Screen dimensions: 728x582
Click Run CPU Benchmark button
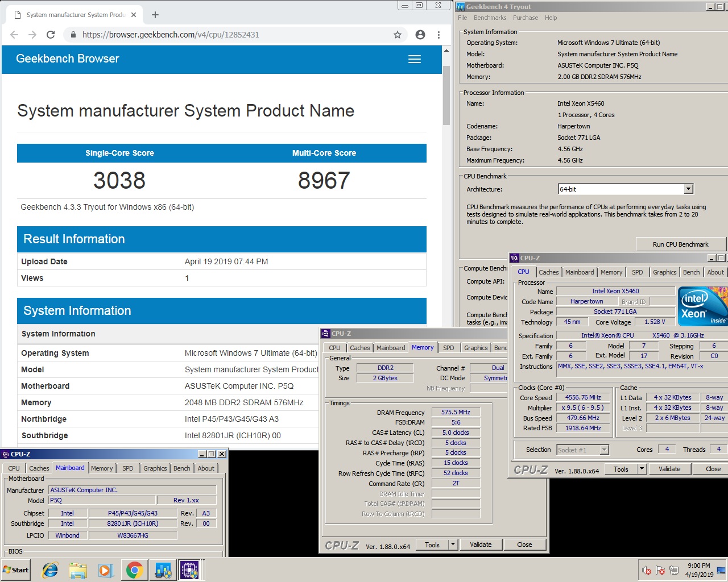681,244
